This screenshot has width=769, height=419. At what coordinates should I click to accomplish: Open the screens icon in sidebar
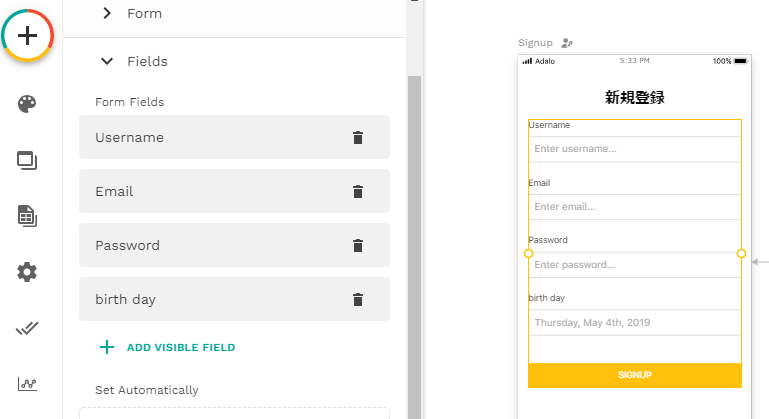tap(27, 160)
